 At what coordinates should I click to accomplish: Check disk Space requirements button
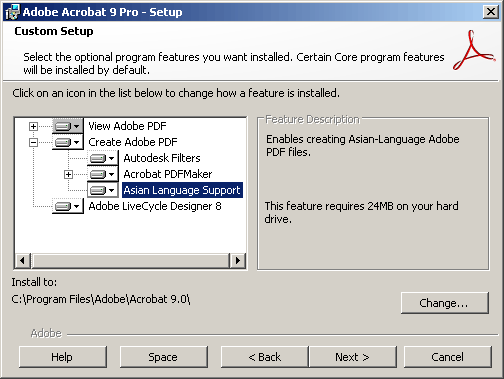click(163, 357)
